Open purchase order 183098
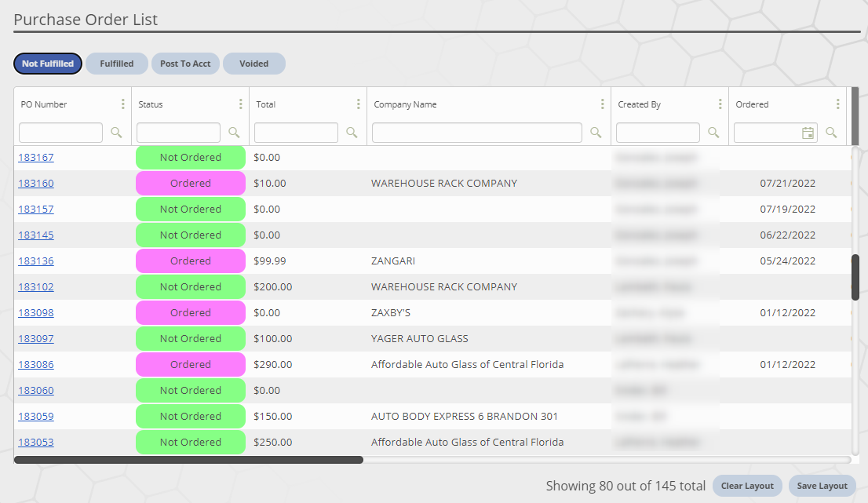The image size is (868, 503). pyautogui.click(x=36, y=312)
